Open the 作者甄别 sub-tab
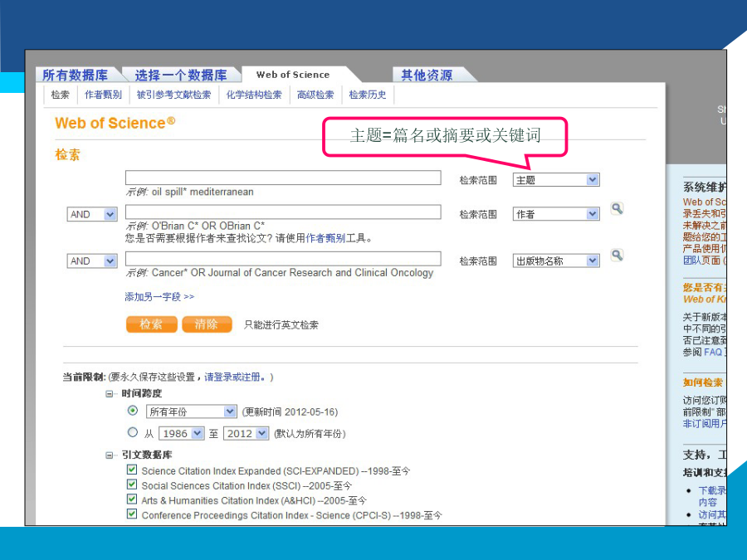Image resolution: width=747 pixels, height=560 pixels. 103,95
